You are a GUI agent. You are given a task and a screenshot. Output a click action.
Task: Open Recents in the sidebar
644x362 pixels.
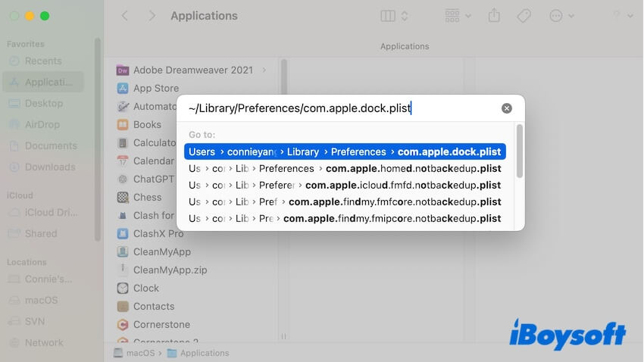pos(43,61)
